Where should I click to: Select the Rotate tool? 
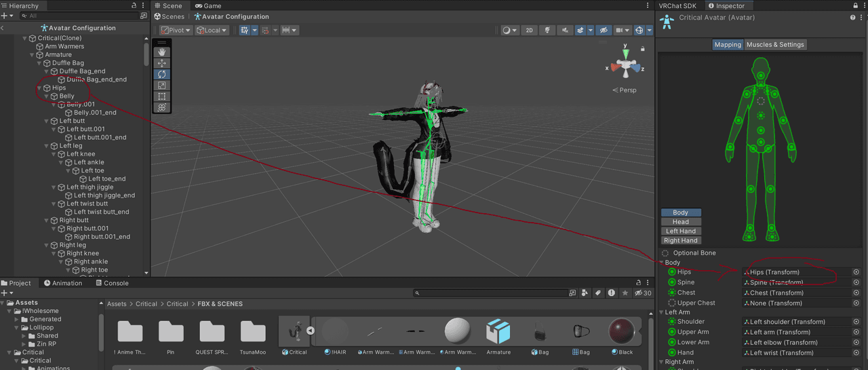(x=161, y=74)
